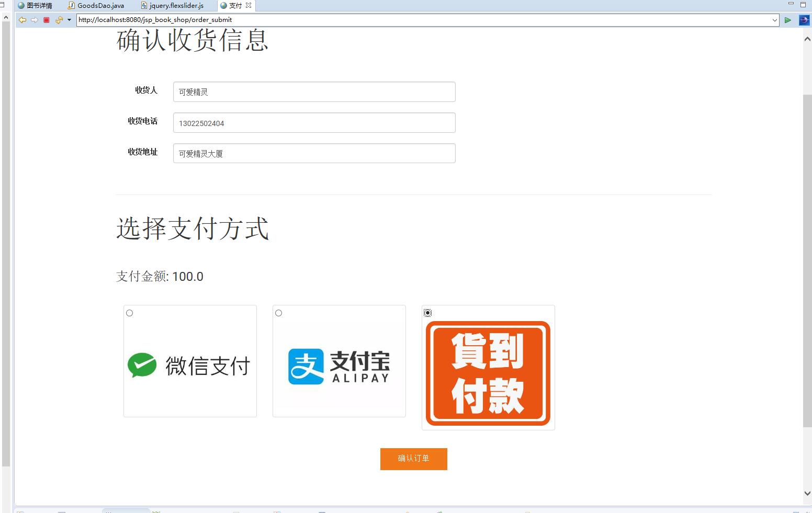
Task: Click the orange 确认订单 submit button
Action: [x=413, y=459]
